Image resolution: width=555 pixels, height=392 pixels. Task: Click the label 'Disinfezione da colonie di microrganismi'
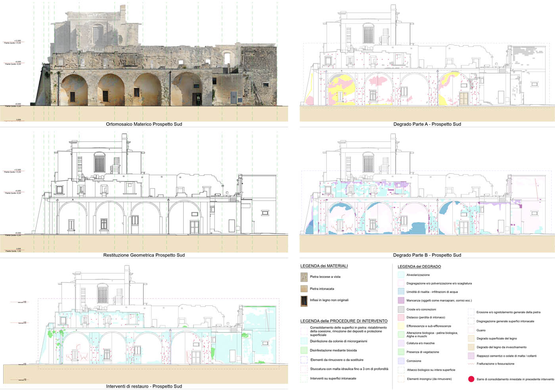(339, 341)
